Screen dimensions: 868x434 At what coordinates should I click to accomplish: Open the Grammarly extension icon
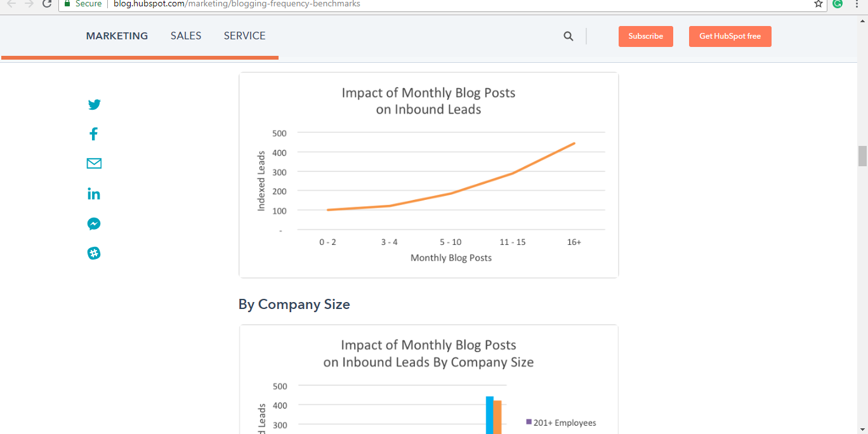click(x=837, y=4)
